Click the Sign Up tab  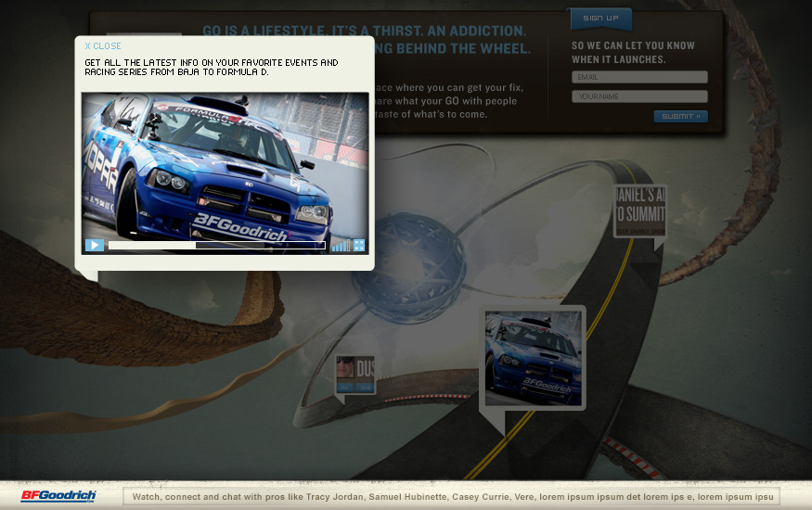600,19
